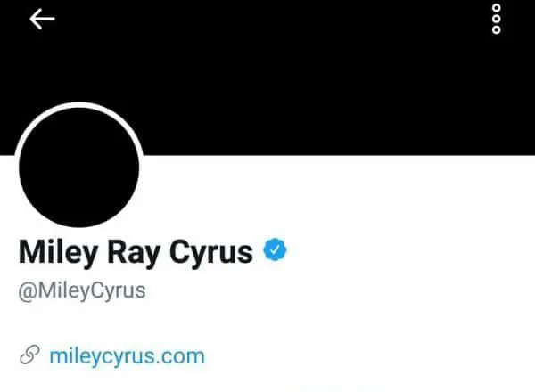
Task: Expand options using the vertical ellipsis
Action: 496,19
